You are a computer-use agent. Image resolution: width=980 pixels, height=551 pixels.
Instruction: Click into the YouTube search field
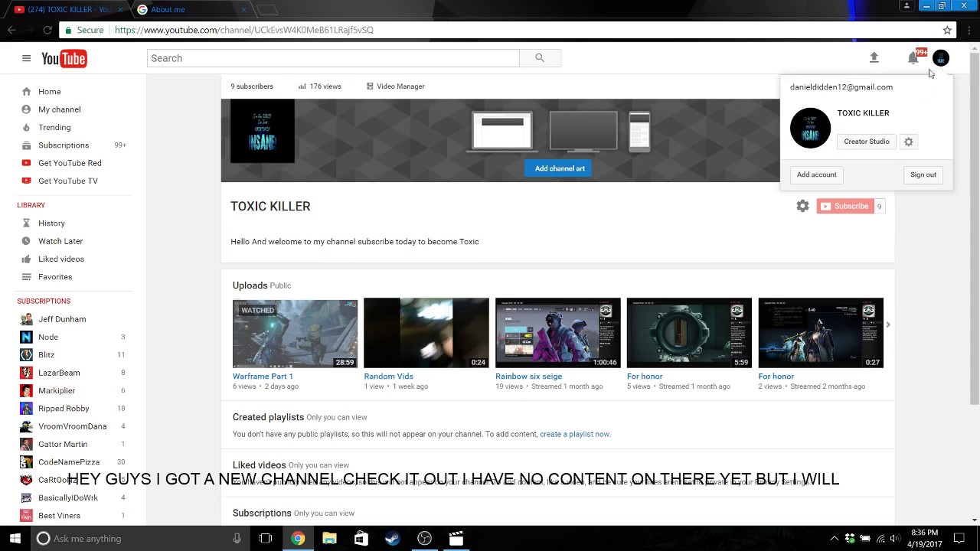(x=333, y=58)
